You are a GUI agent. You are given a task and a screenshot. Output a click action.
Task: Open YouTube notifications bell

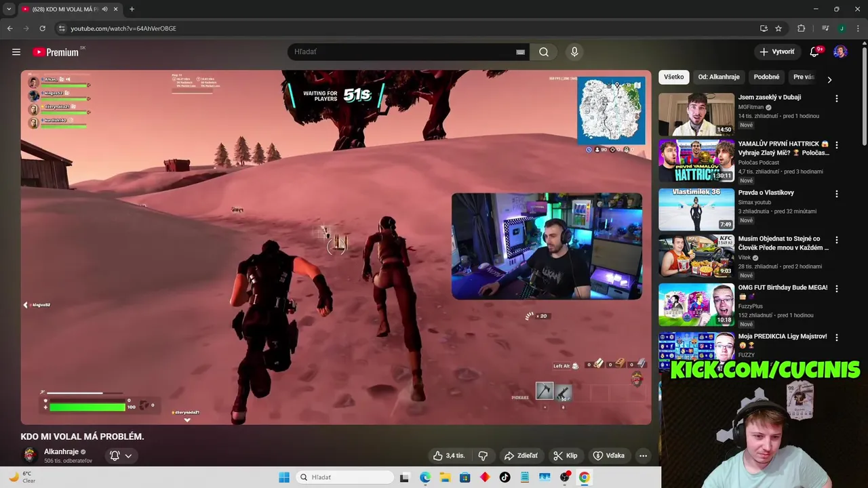(x=814, y=52)
